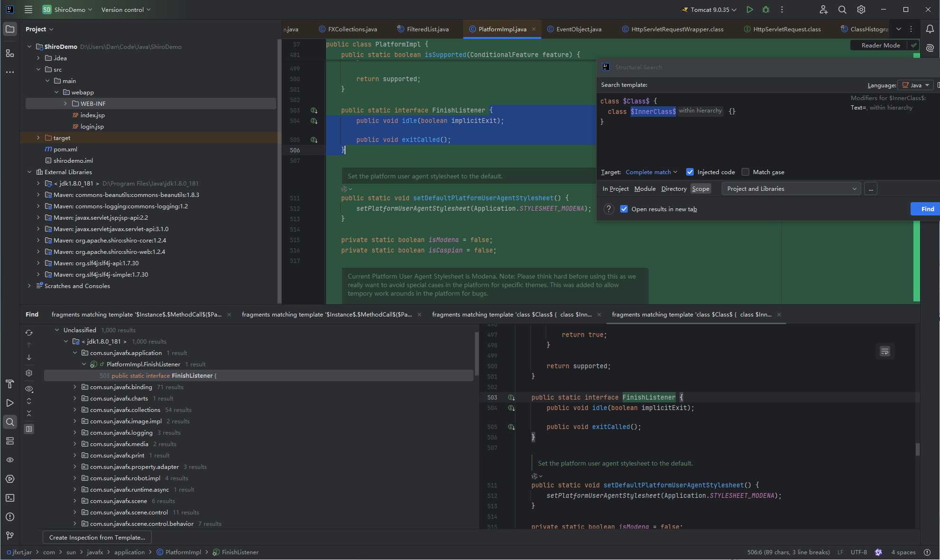The width and height of the screenshot is (940, 560).
Task: Switch to HttpServletRequest.class tab
Action: (782, 29)
